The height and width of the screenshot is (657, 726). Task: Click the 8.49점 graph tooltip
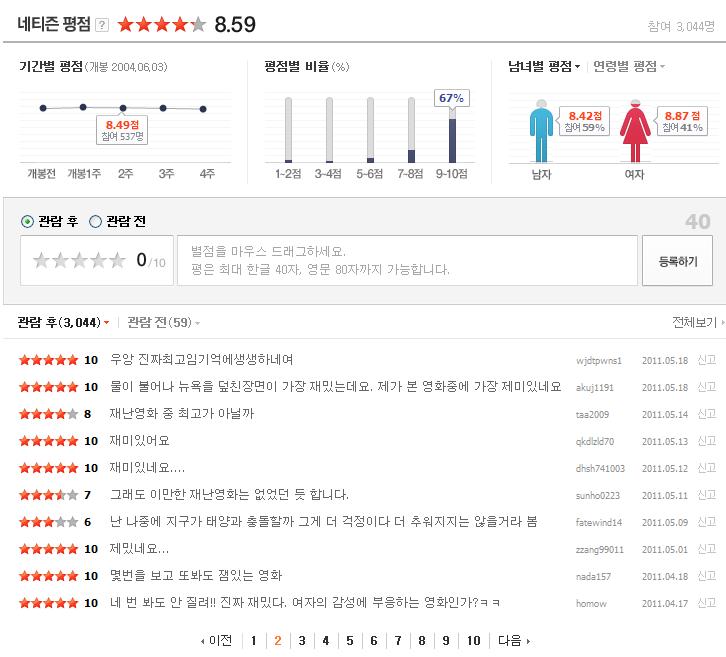122,130
